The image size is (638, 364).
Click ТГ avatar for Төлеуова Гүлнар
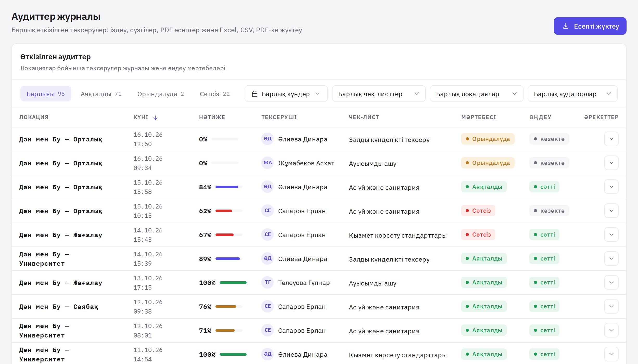click(x=267, y=282)
